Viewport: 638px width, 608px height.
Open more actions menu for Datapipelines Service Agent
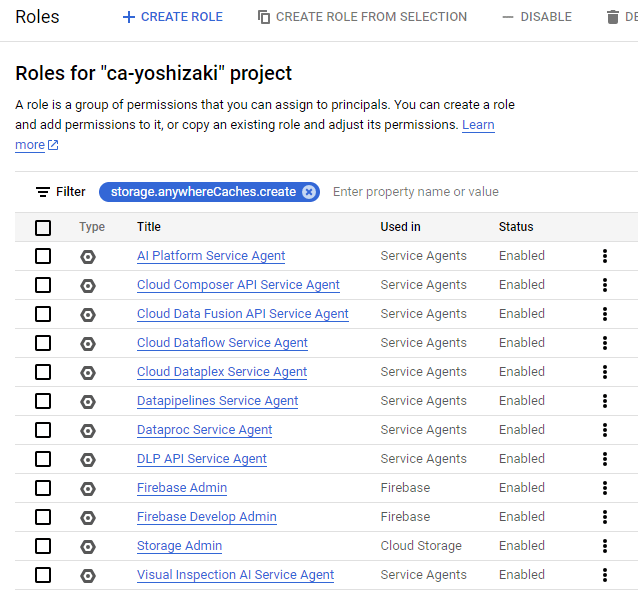coord(605,401)
